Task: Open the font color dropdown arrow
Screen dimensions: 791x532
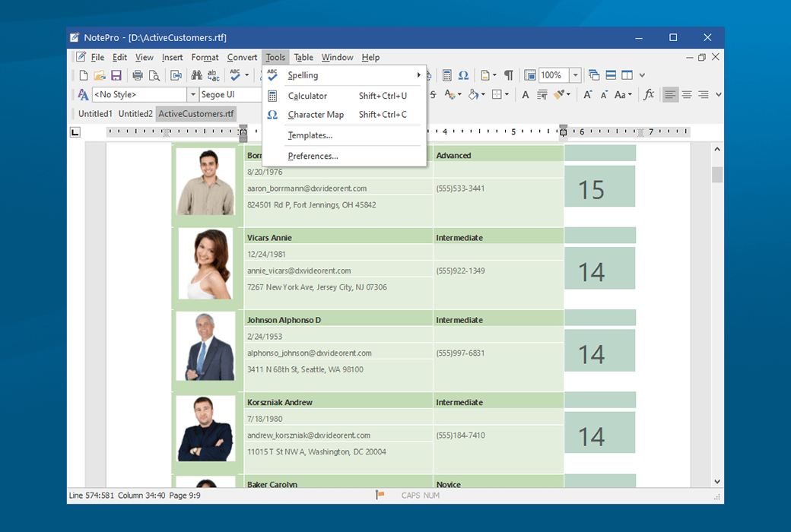Action: point(459,95)
